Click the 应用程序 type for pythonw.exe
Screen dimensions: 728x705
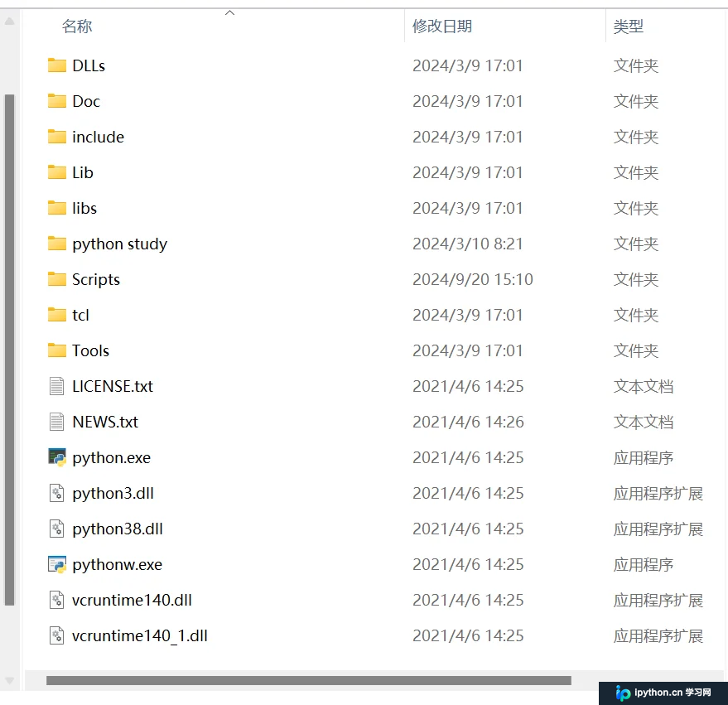click(643, 564)
